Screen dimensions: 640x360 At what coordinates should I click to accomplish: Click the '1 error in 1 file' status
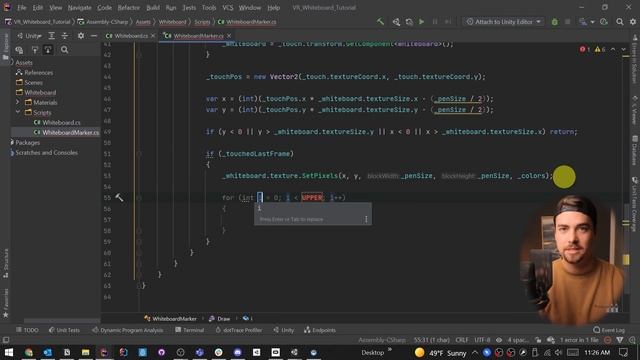click(x=579, y=340)
